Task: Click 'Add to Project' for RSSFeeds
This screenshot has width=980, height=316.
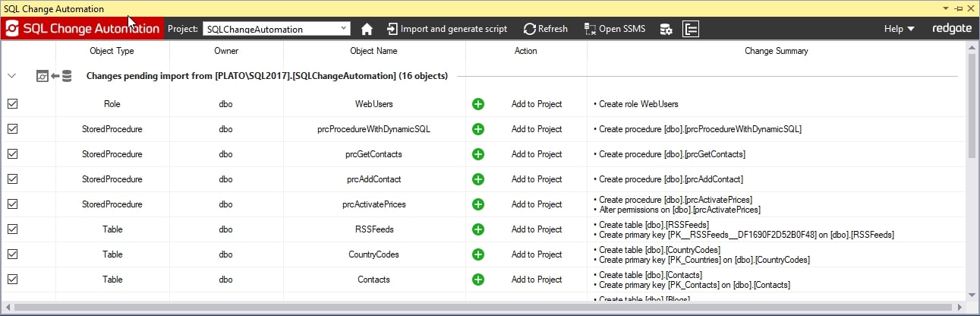Action: [537, 229]
